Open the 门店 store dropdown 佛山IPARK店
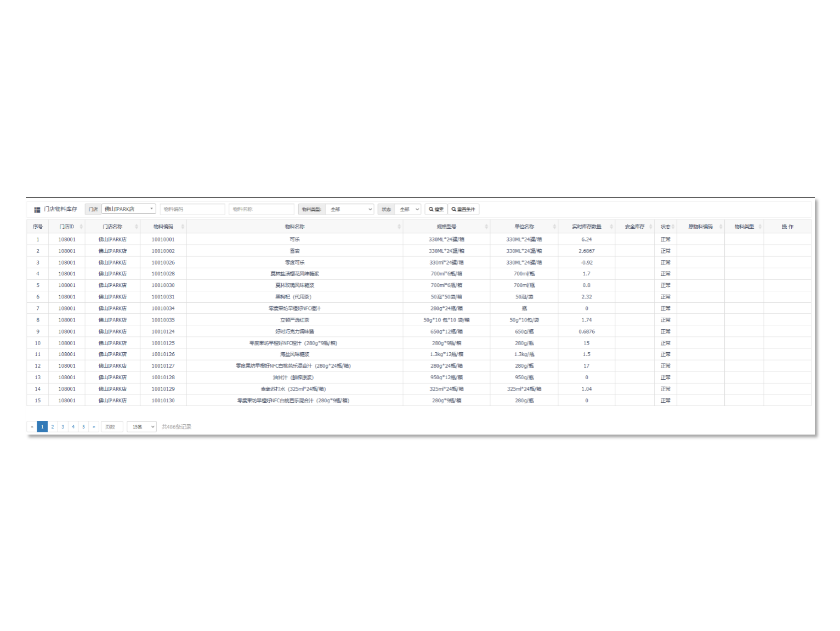Viewport: 840px width, 631px height. click(x=129, y=209)
